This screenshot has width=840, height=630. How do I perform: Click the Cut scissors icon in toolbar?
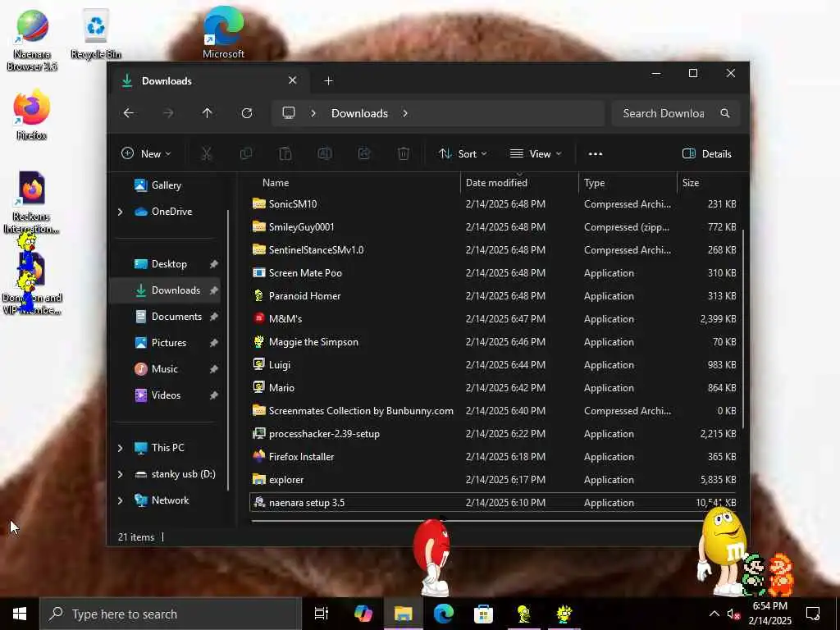[206, 153]
